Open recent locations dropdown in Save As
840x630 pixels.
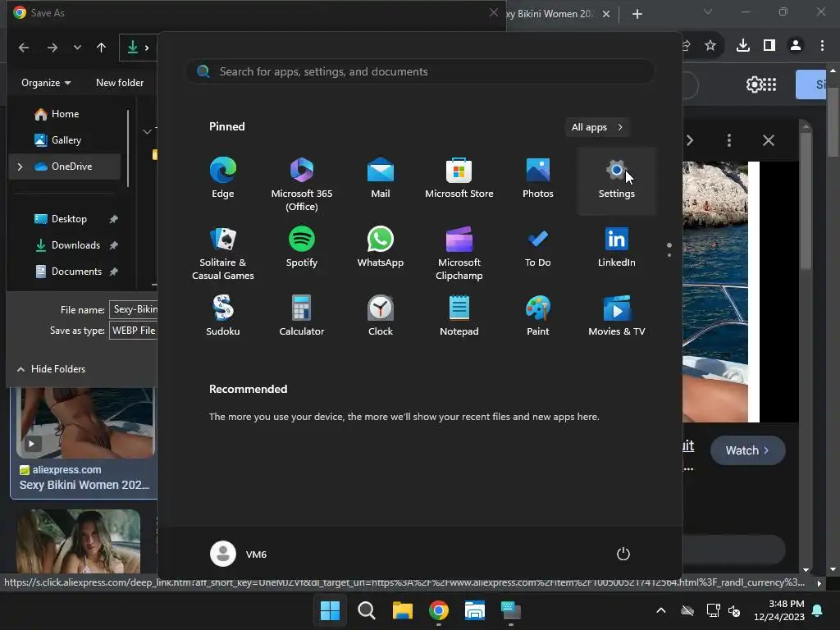[77, 48]
